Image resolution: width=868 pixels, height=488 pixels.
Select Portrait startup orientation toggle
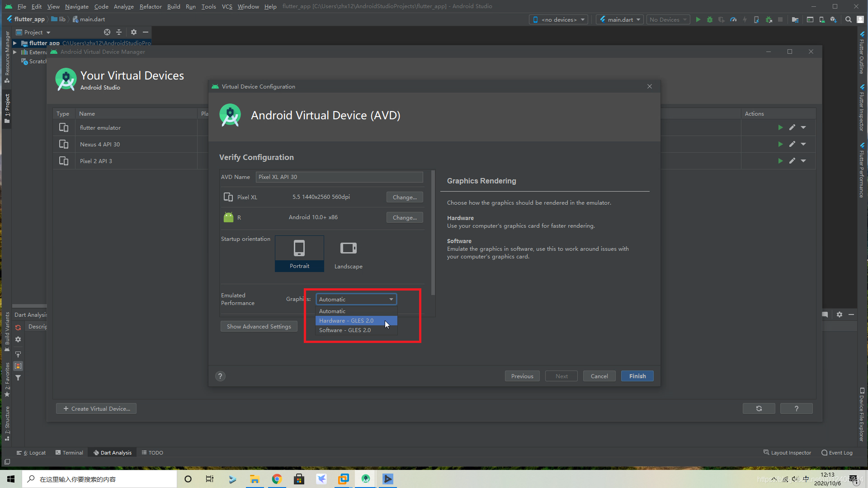coord(299,253)
